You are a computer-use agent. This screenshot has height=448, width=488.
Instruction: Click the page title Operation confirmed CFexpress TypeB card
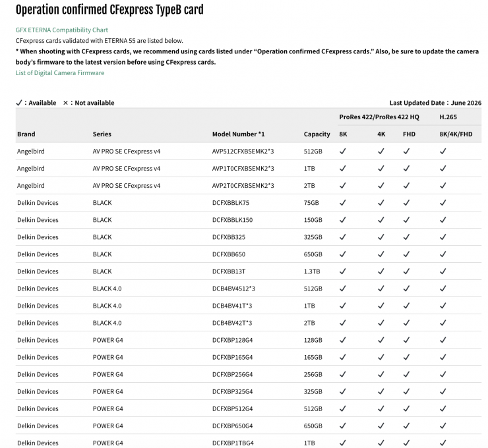pos(109,10)
